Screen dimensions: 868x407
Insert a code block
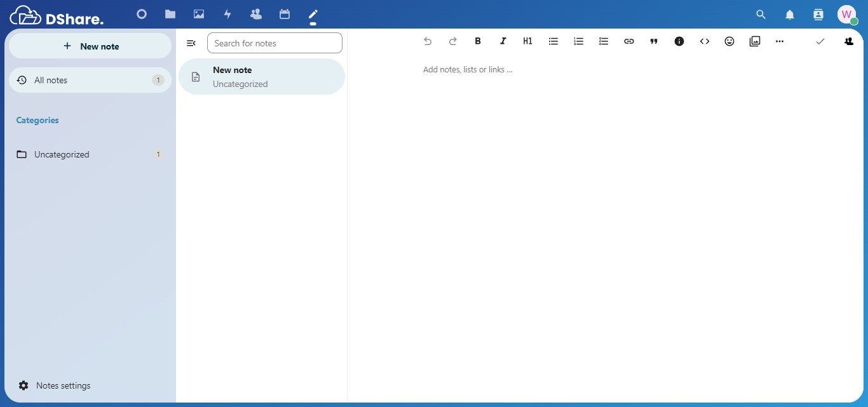tap(704, 41)
